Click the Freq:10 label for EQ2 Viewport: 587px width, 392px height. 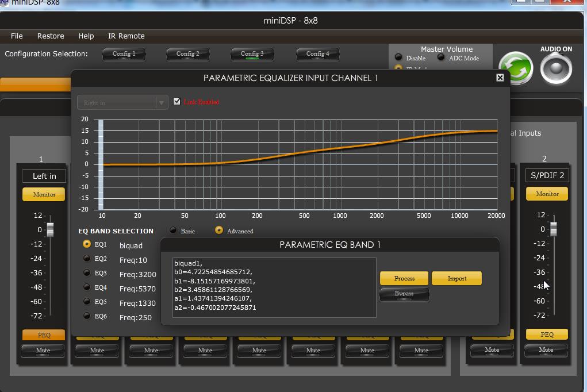pyautogui.click(x=133, y=260)
